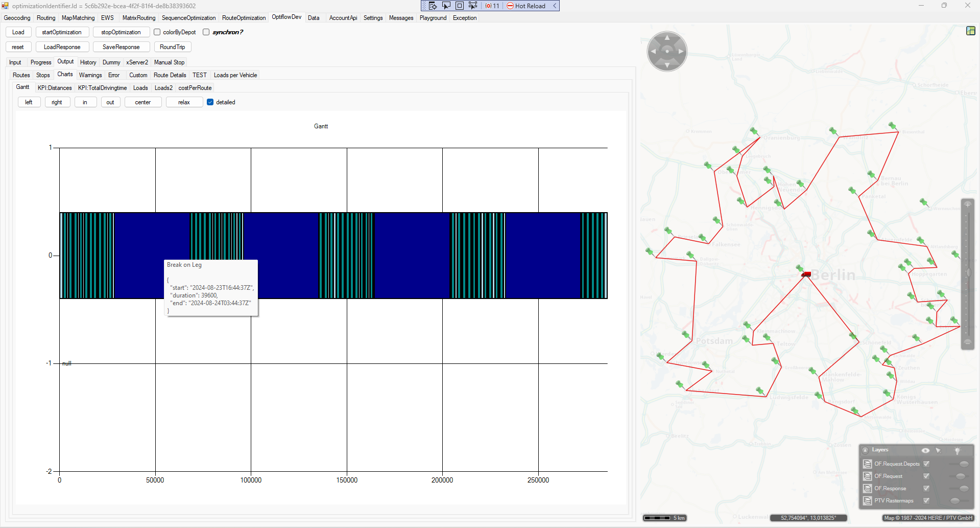Click the Hot Reload stop indicator
Viewport: 980px width, 528px height.
tap(510, 6)
